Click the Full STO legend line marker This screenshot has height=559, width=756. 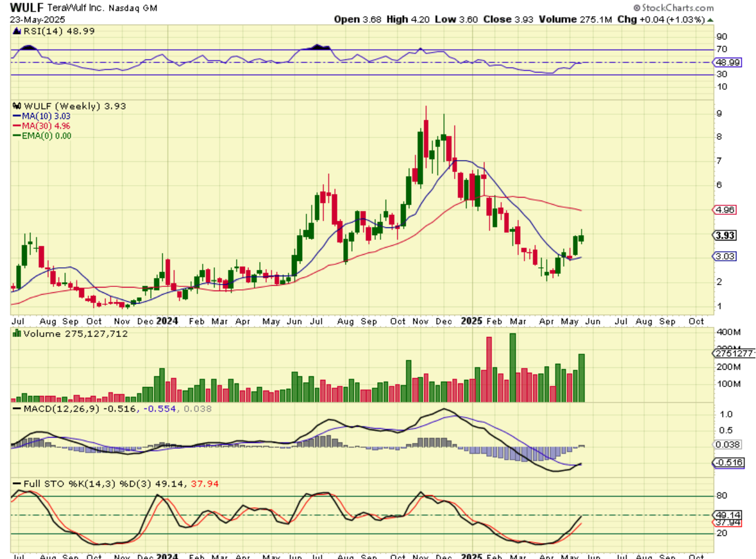16,483
